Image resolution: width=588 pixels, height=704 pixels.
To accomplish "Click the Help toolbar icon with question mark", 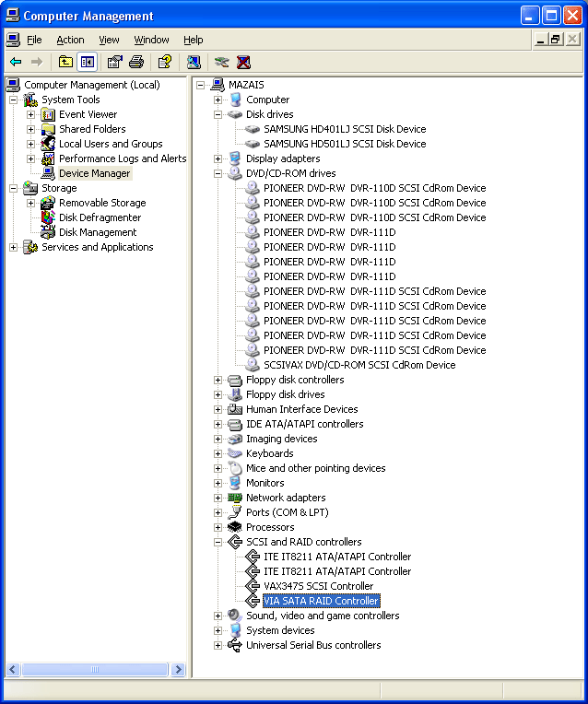I will click(x=164, y=62).
